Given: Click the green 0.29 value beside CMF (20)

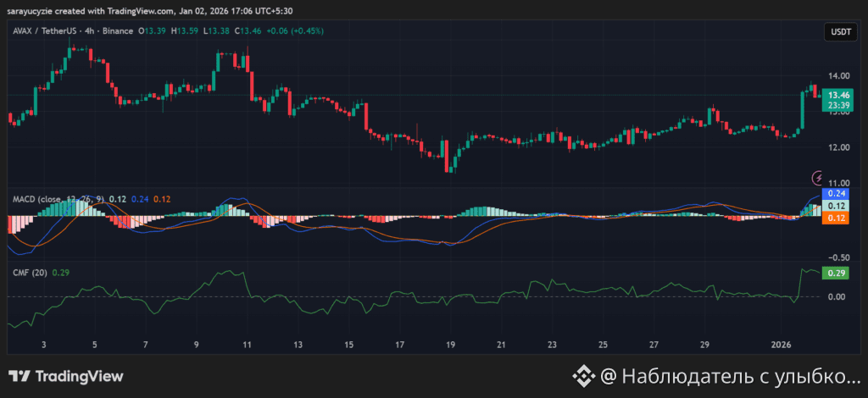Looking at the screenshot, I should pyautogui.click(x=61, y=273).
